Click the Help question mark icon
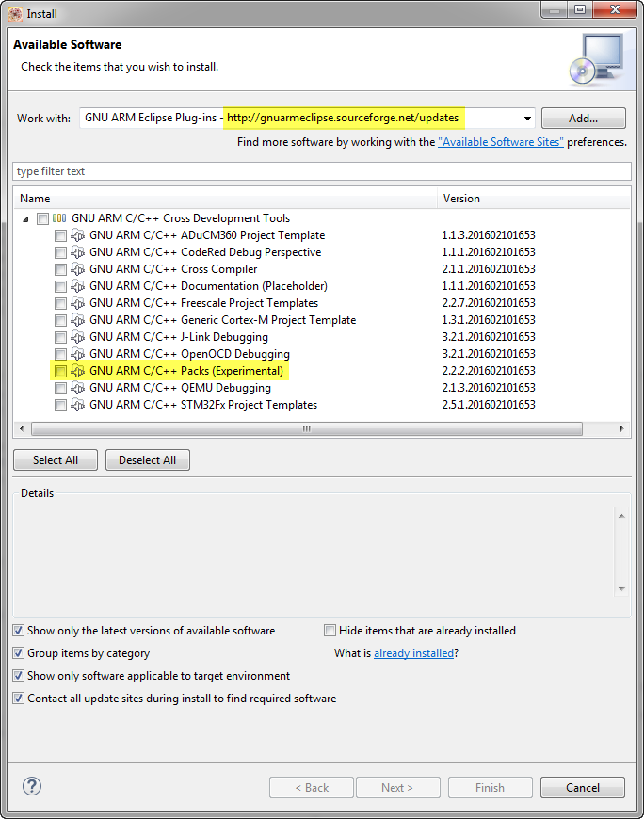Screen dimensions: 644x819 [32, 786]
